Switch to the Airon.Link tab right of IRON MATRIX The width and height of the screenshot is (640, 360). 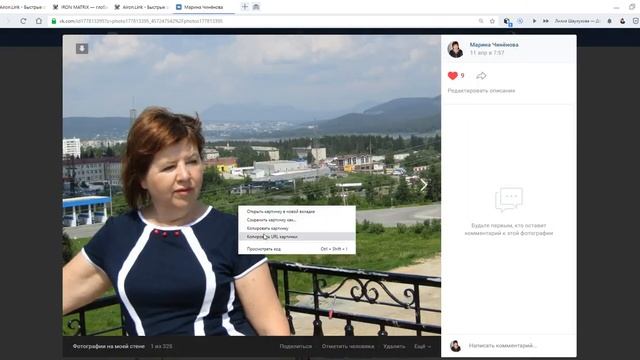(141, 7)
